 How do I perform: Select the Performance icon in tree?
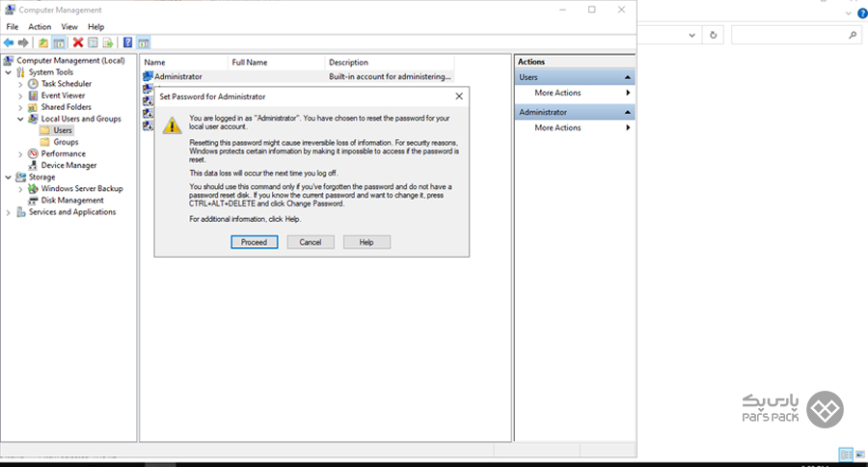(x=33, y=153)
